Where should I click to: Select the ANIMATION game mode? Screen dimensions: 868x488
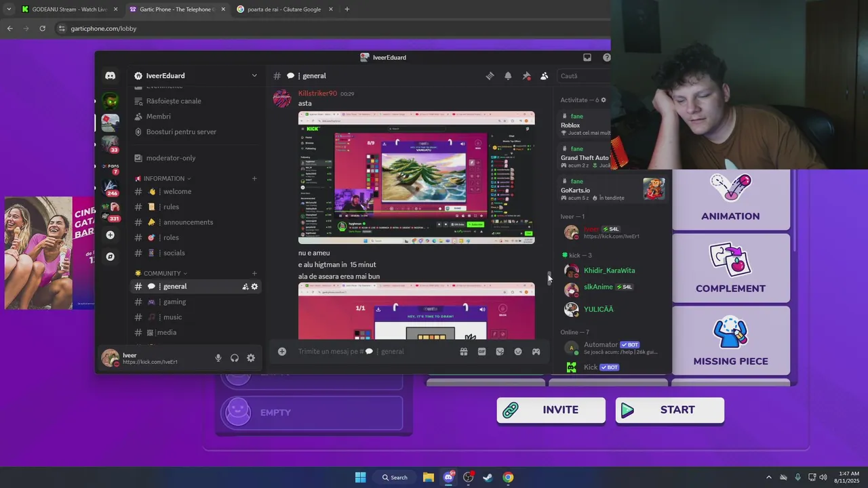[x=730, y=199]
